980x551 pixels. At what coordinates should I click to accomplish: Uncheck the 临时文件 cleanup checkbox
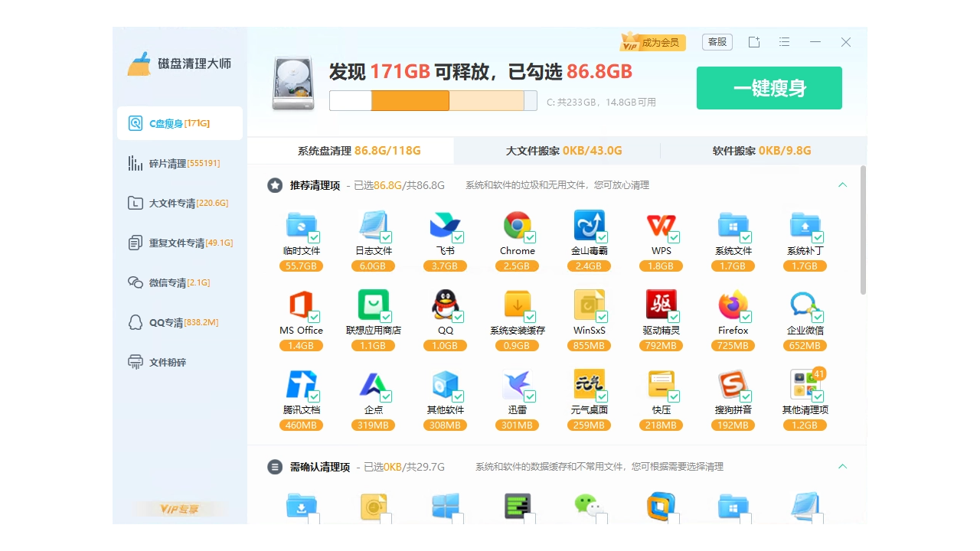pyautogui.click(x=314, y=238)
